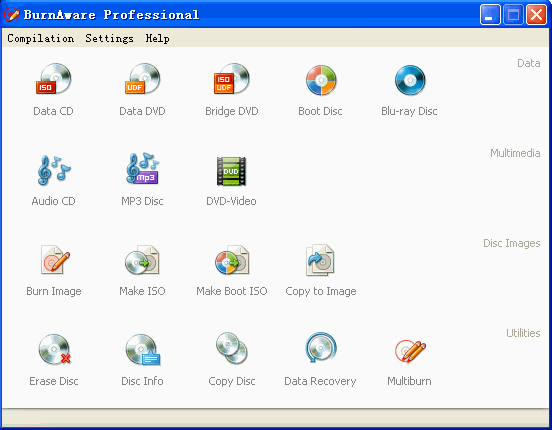Click the "Make Boot ISO" label
Viewport: 552px width, 430px height.
click(232, 291)
